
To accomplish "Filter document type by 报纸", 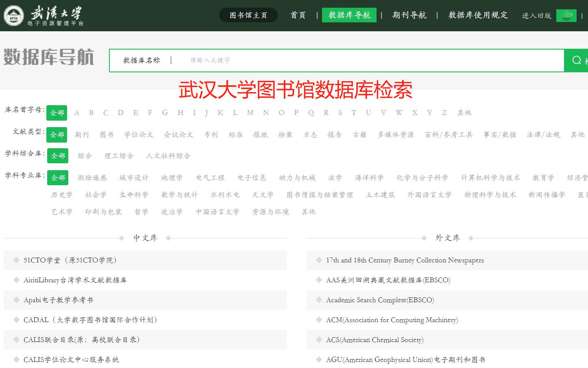I will [x=260, y=134].
